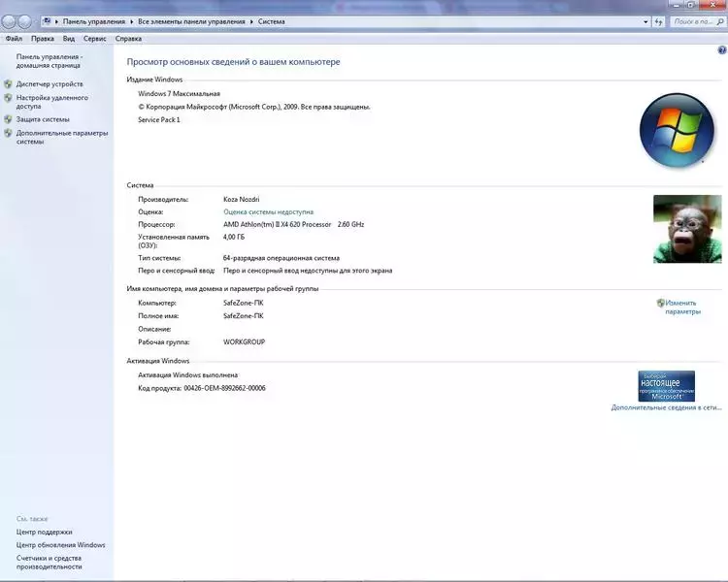Open Настройка удаленного доступа link
The image size is (728, 582).
point(52,102)
